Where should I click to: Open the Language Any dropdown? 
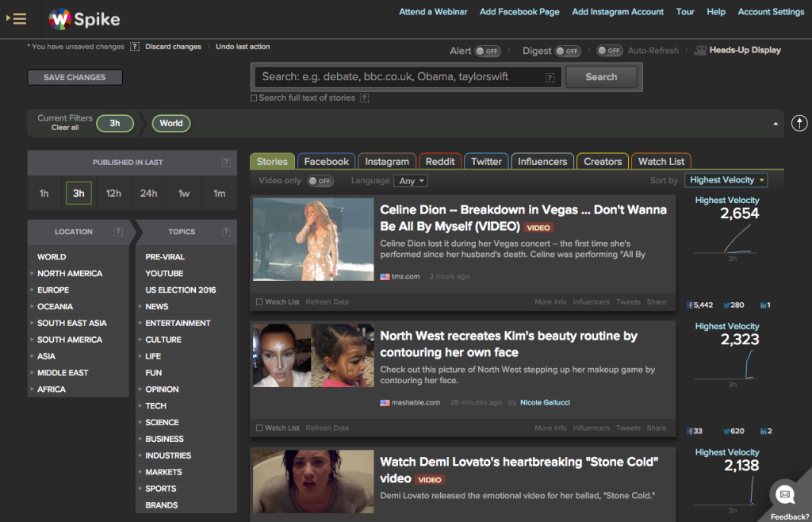click(x=412, y=181)
